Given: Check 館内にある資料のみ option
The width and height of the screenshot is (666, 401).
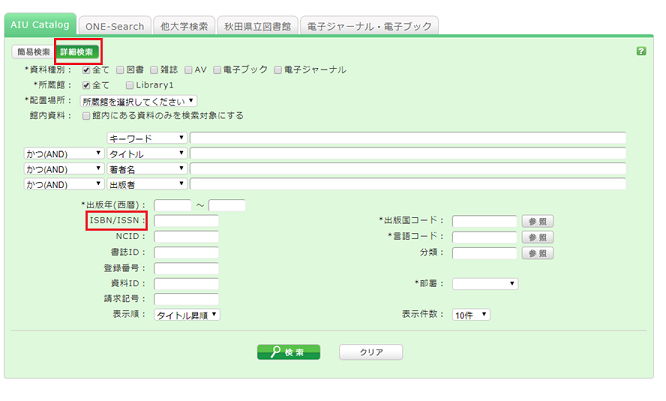Looking at the screenshot, I should tap(86, 115).
